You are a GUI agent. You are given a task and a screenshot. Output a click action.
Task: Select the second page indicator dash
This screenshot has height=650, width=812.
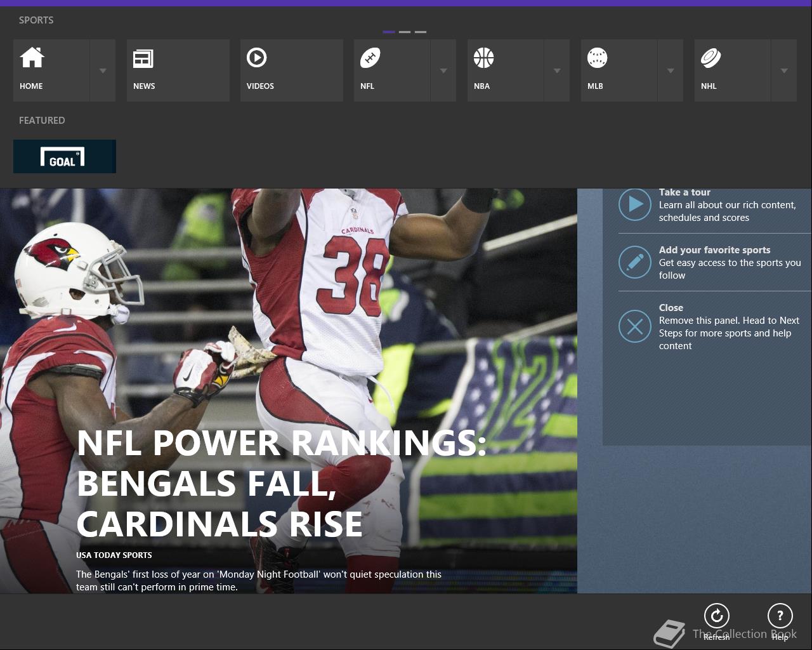click(405, 32)
